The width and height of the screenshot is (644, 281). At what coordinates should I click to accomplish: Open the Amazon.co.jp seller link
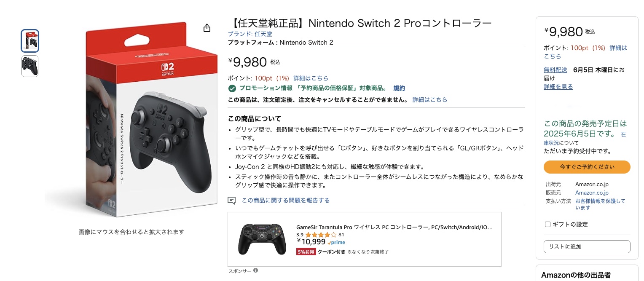[592, 193]
